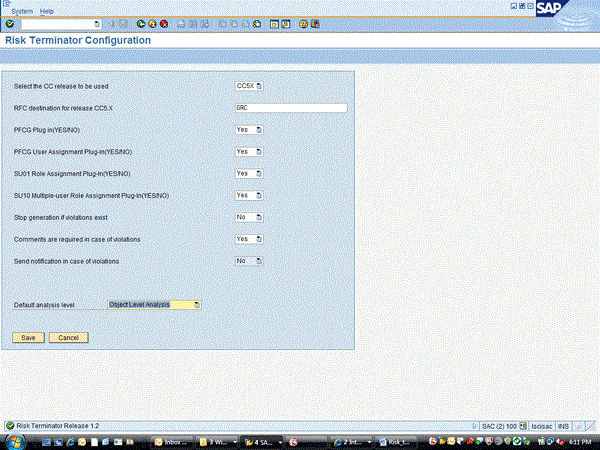Click the RFC destination input field
This screenshot has height=450, width=600.
290,108
